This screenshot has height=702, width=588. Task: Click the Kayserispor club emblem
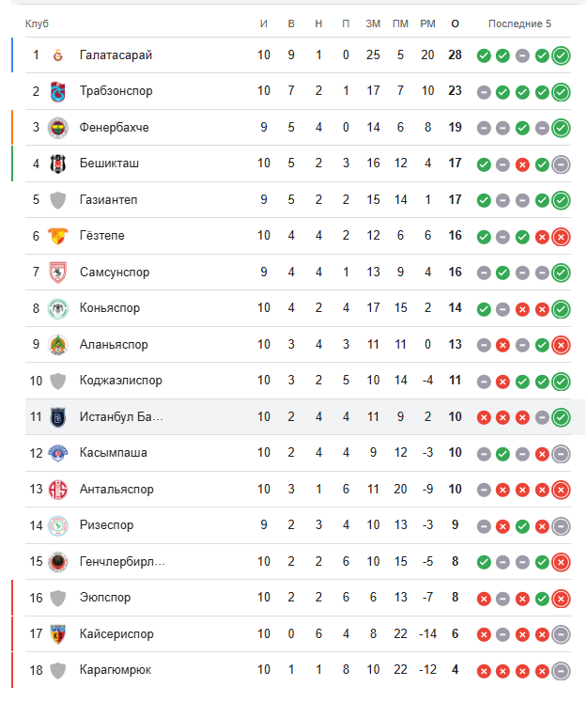click(58, 634)
